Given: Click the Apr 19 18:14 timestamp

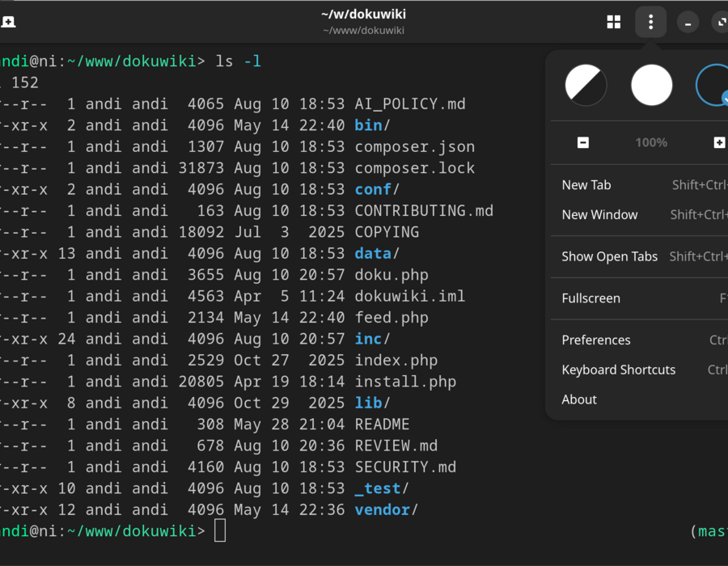Looking at the screenshot, I should [x=290, y=382].
